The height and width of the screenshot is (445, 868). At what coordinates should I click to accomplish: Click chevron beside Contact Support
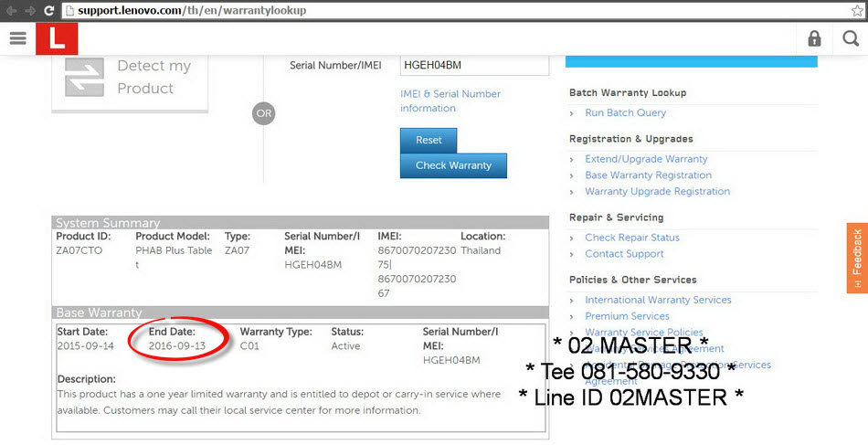click(572, 255)
